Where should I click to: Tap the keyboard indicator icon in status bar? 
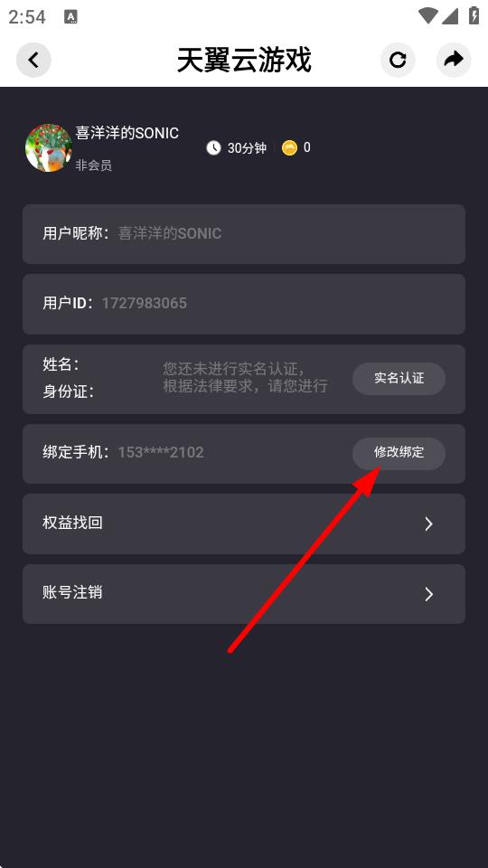(x=70, y=17)
